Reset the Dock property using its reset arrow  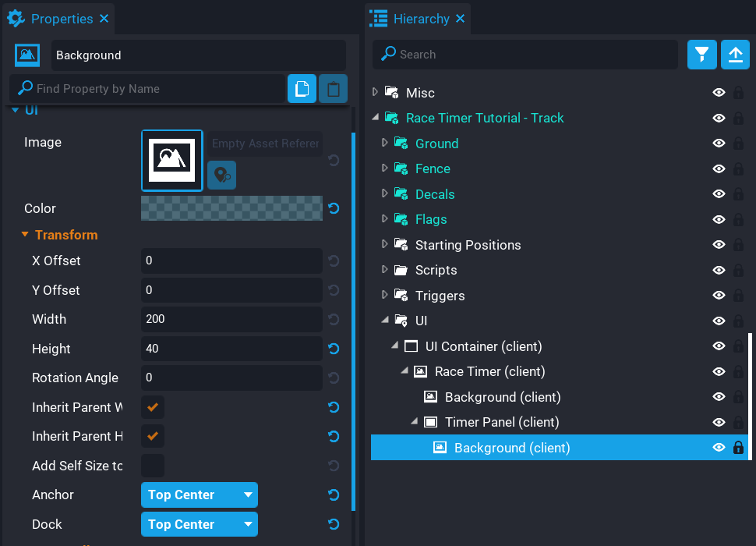334,524
